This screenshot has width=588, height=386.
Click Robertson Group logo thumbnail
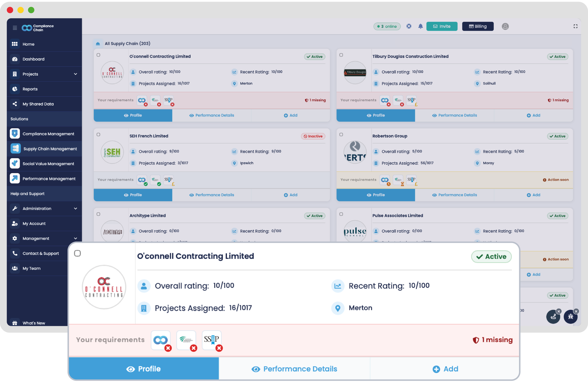click(x=355, y=152)
